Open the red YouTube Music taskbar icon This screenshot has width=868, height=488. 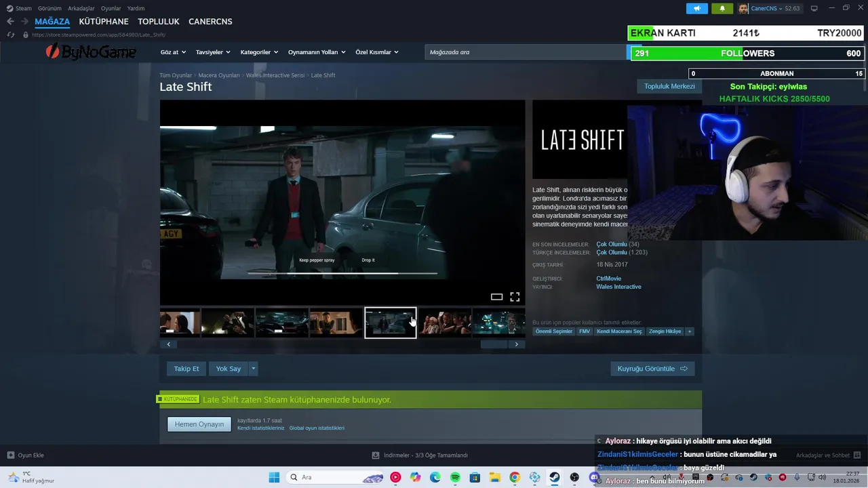[395, 477]
